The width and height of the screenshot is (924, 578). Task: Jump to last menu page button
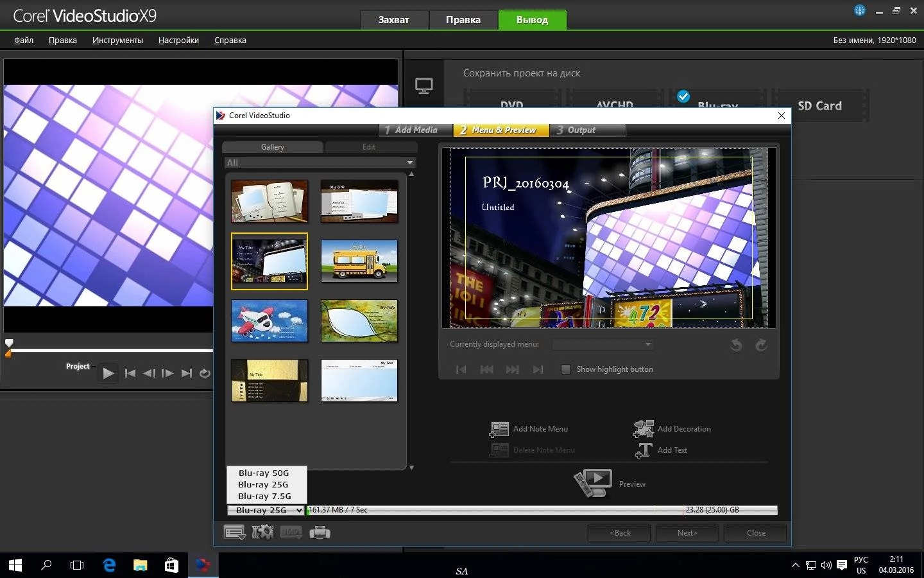pos(538,369)
